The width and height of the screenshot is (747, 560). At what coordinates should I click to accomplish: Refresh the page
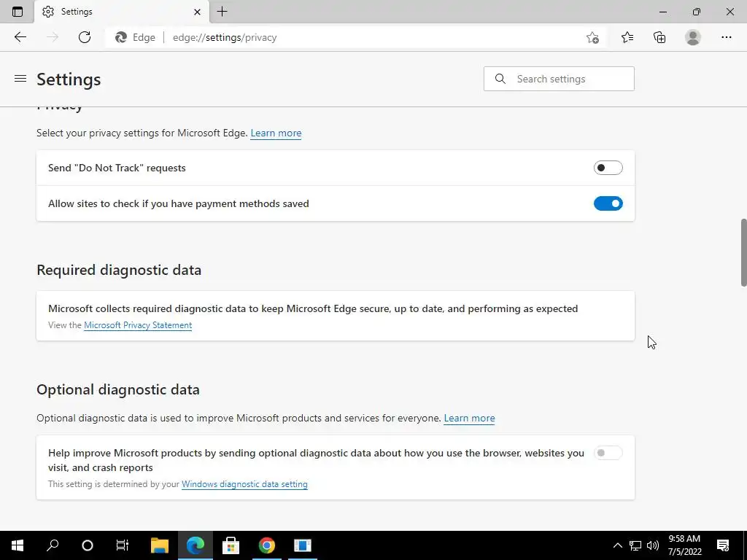click(x=85, y=37)
